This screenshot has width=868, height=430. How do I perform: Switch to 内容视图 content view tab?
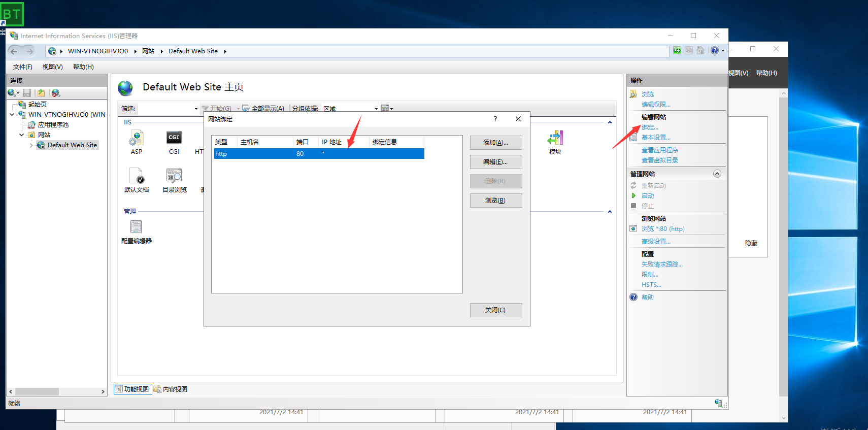171,389
